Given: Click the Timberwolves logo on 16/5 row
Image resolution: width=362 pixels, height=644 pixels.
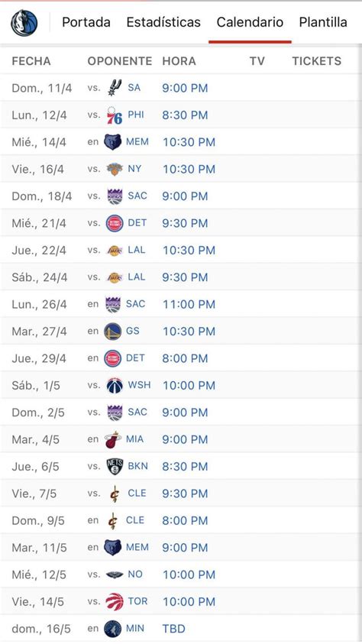Looking at the screenshot, I should click(x=113, y=629).
